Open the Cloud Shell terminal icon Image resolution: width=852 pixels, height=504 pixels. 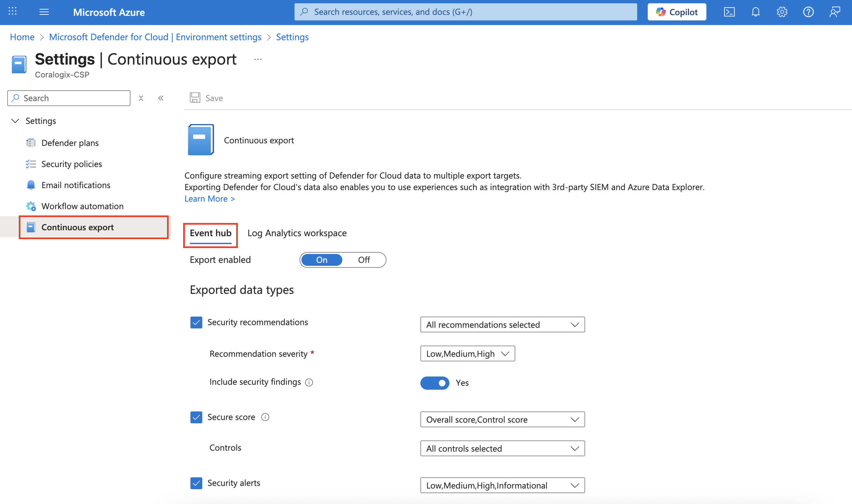(x=729, y=12)
